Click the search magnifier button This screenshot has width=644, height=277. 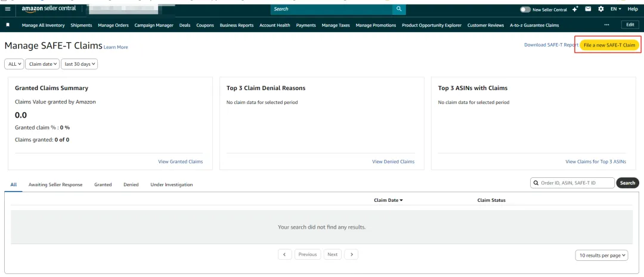coord(399,9)
